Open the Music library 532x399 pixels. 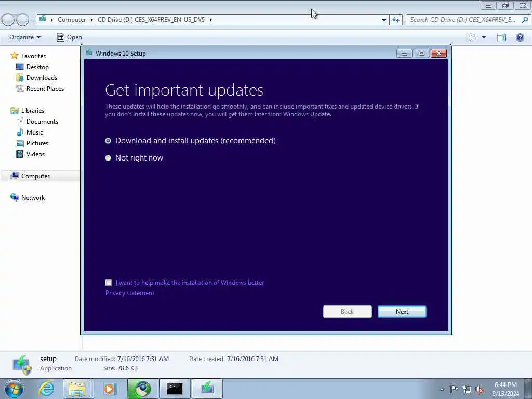(35, 132)
